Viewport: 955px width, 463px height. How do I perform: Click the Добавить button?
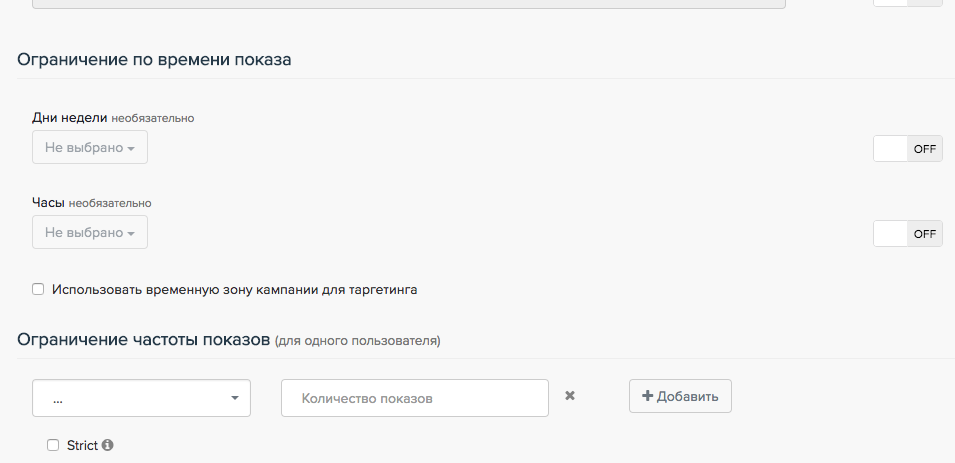tap(680, 396)
